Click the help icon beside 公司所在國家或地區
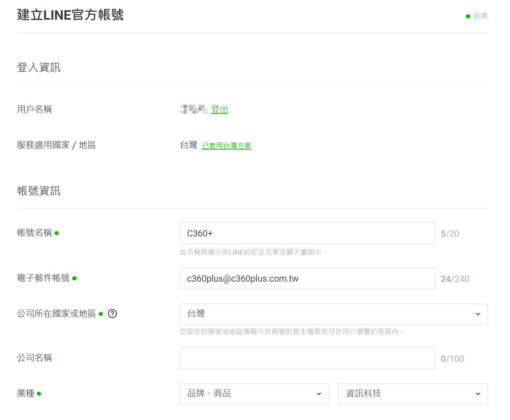This screenshot has width=510, height=420. [x=112, y=314]
